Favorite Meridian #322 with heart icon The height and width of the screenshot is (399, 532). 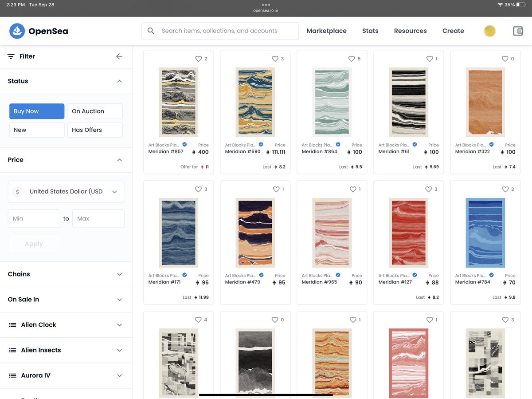pyautogui.click(x=505, y=59)
